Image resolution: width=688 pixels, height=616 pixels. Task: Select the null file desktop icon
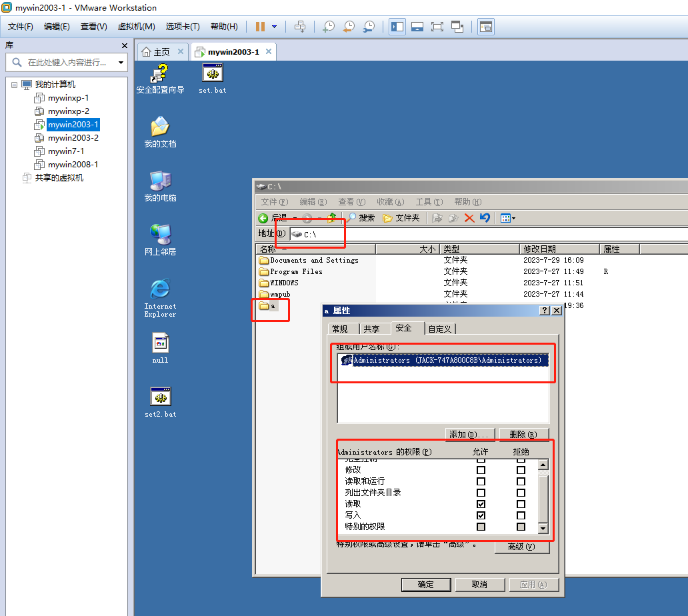(160, 349)
